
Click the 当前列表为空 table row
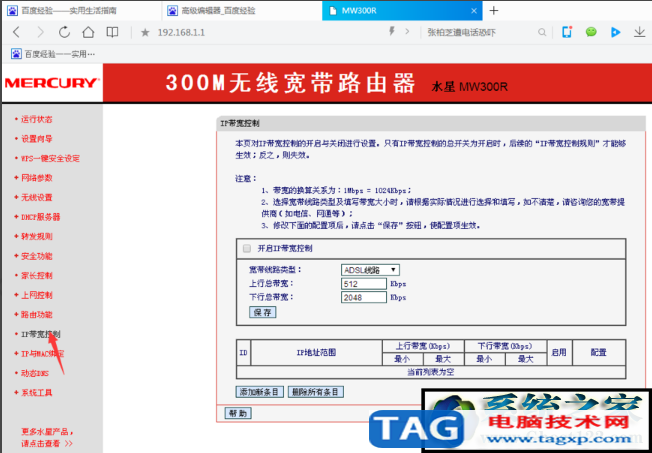tap(430, 372)
